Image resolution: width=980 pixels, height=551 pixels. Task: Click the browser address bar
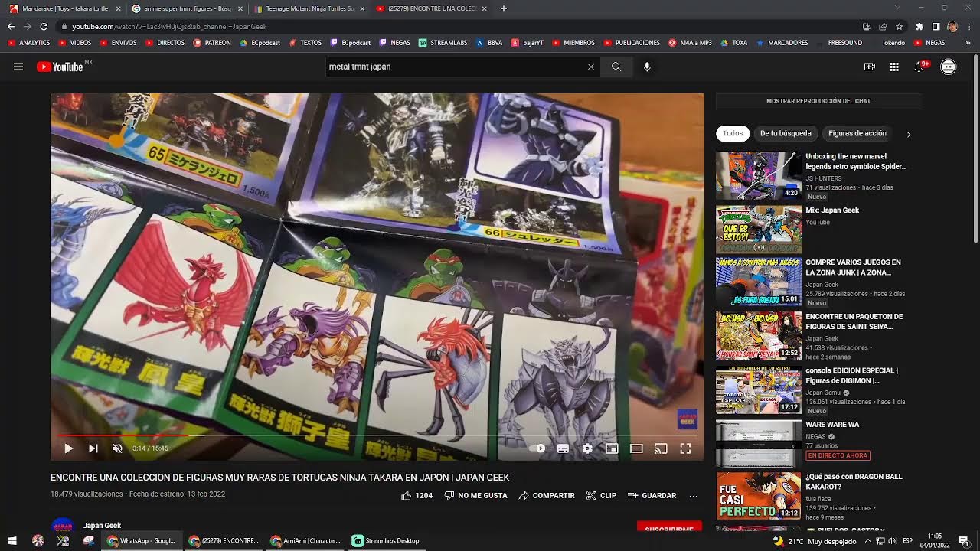coord(459,26)
